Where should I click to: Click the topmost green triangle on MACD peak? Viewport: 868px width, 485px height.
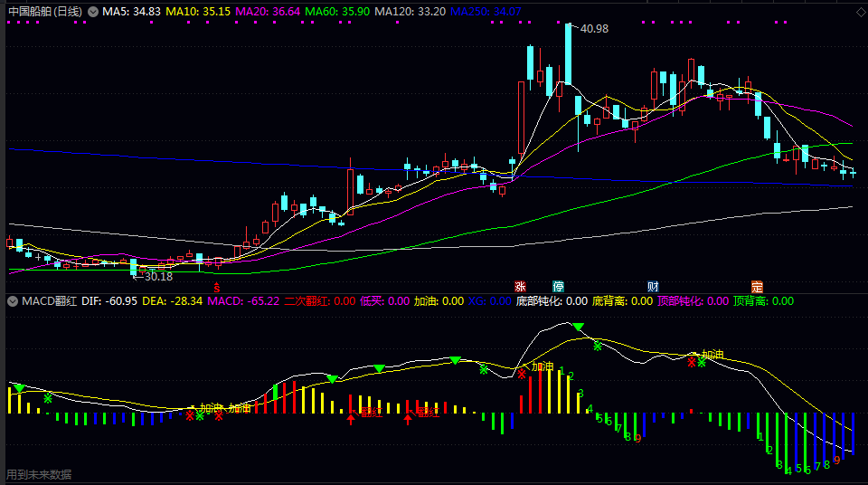578,326
